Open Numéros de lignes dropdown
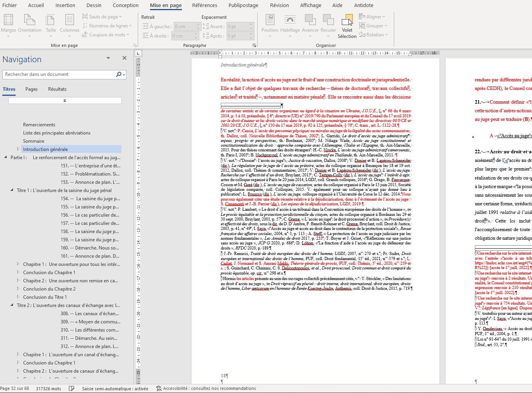 coord(107,26)
